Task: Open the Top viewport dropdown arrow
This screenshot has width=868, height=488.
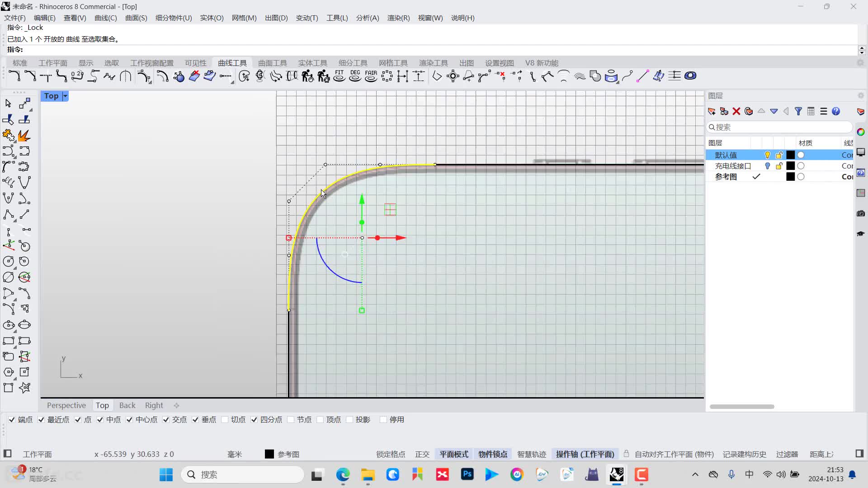Action: tap(65, 96)
